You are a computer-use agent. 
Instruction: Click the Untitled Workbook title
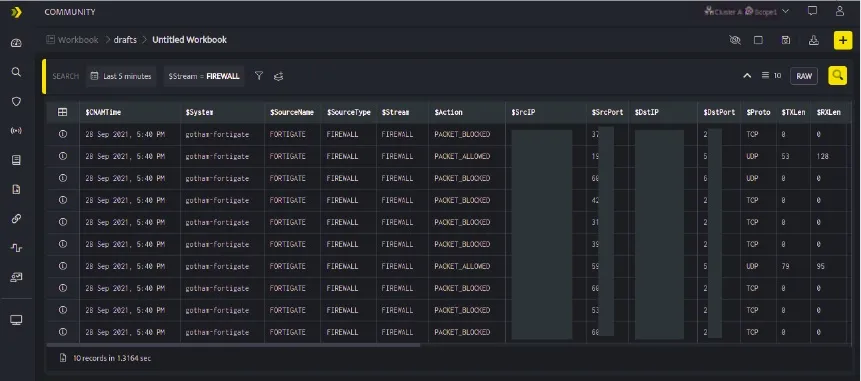[189, 40]
